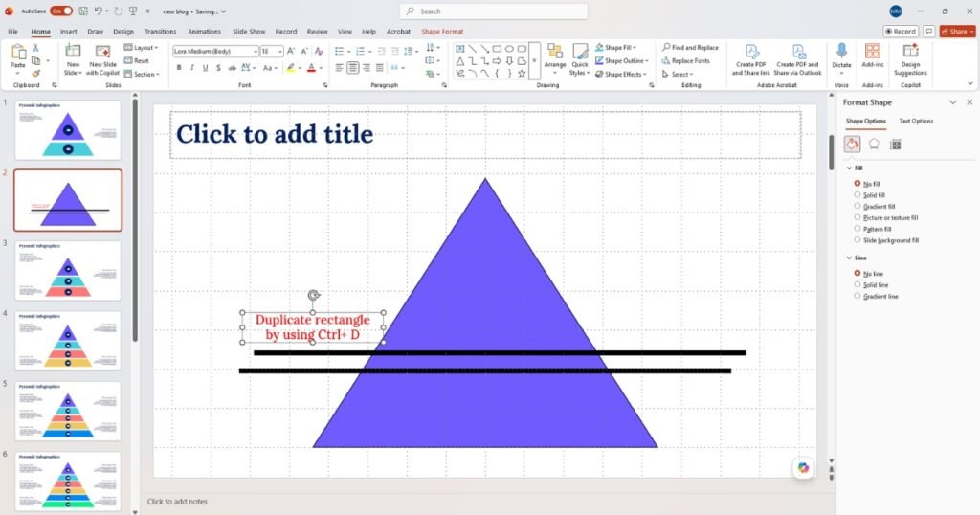
Task: Open the Transitions tab
Action: (161, 32)
